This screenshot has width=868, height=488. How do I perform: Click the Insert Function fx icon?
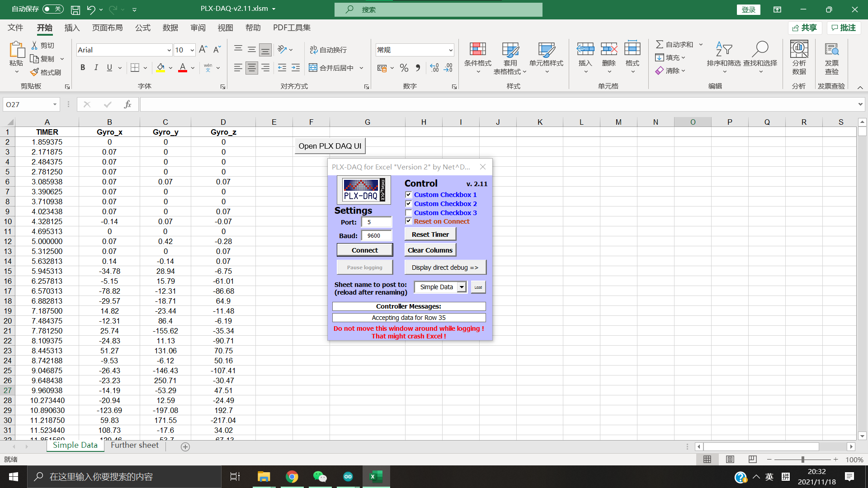click(127, 104)
